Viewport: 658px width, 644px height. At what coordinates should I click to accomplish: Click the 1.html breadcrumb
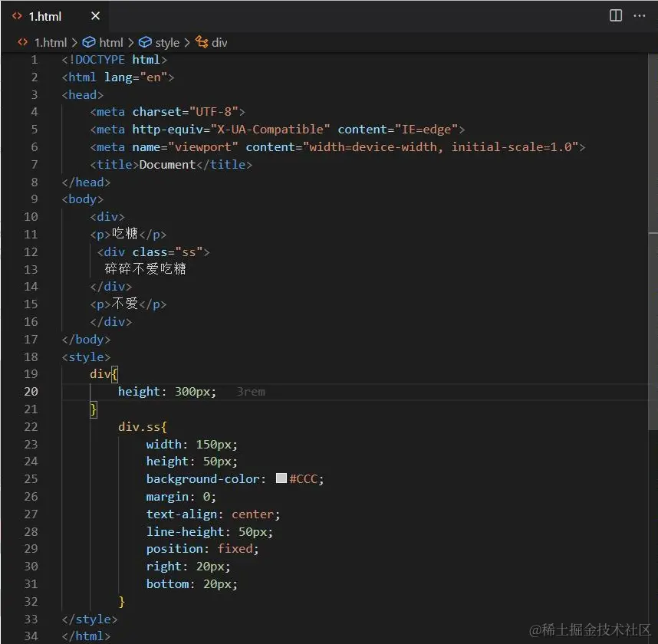[x=51, y=42]
